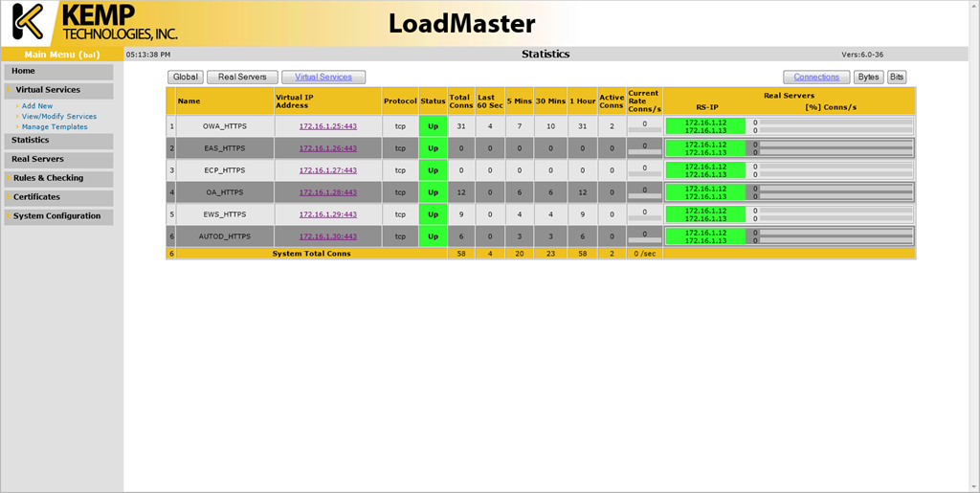
Task: Click the Up status of EAS_HTTPS
Action: click(434, 148)
